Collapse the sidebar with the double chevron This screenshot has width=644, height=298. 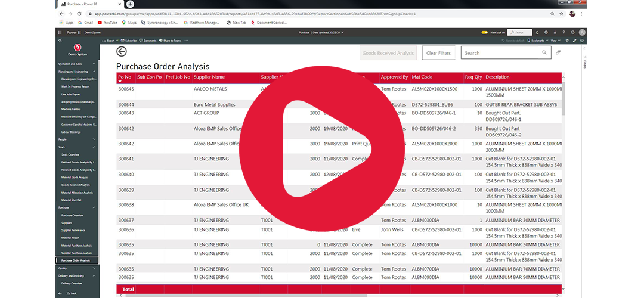60,40
